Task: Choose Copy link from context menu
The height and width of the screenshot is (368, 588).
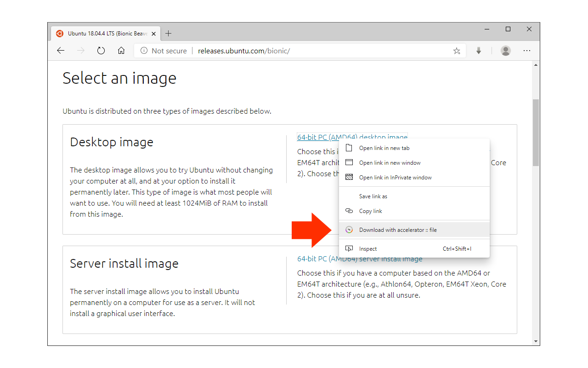Action: (414, 211)
